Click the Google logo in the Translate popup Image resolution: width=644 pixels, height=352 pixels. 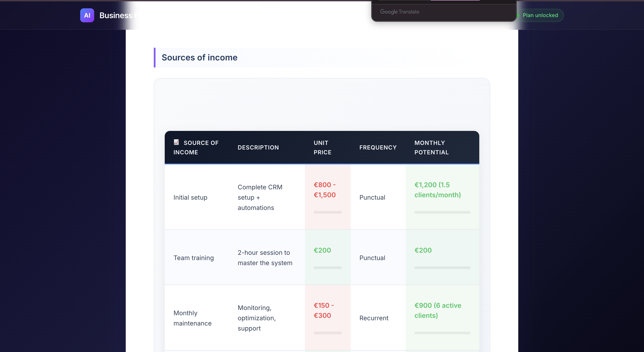(x=389, y=12)
